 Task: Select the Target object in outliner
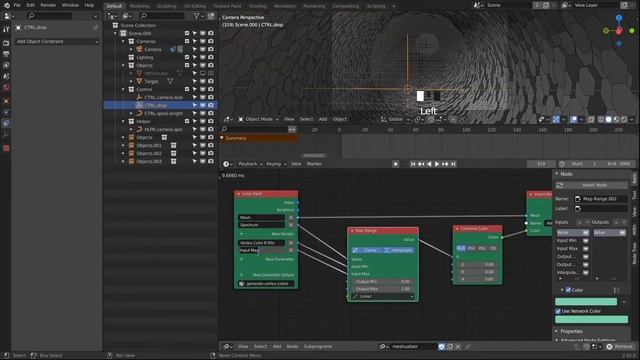point(151,81)
